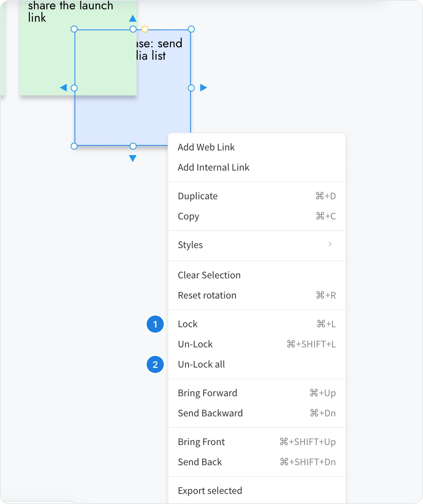Copy the selected shape via menu
Viewport: 423px width, 504px height.
(x=257, y=216)
